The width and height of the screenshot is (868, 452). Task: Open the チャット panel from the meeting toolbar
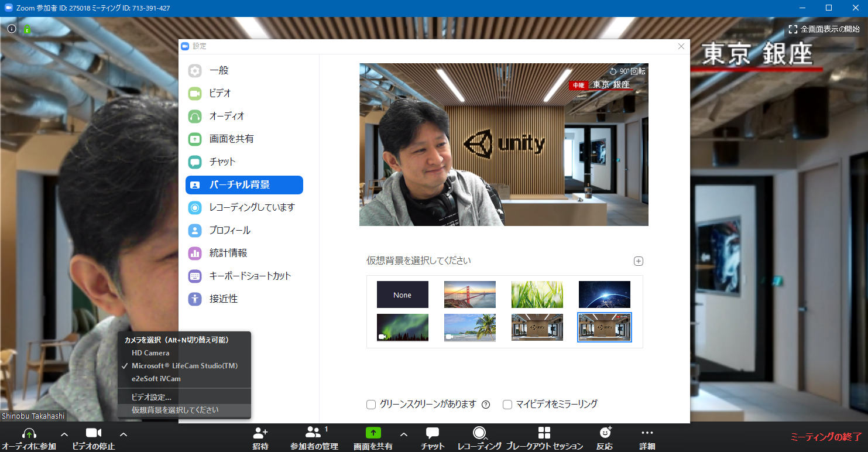(x=433, y=439)
